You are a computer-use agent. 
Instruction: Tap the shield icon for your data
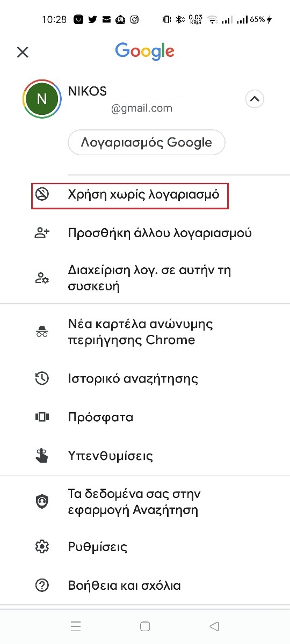tap(42, 502)
